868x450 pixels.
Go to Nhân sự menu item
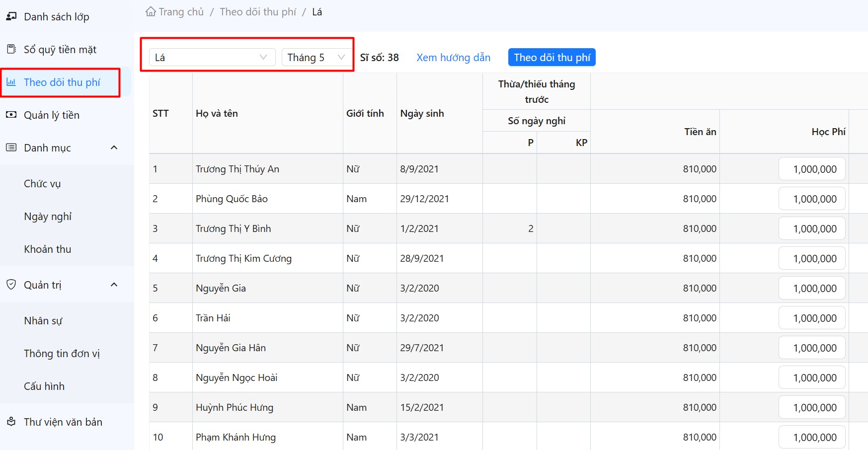click(x=43, y=320)
